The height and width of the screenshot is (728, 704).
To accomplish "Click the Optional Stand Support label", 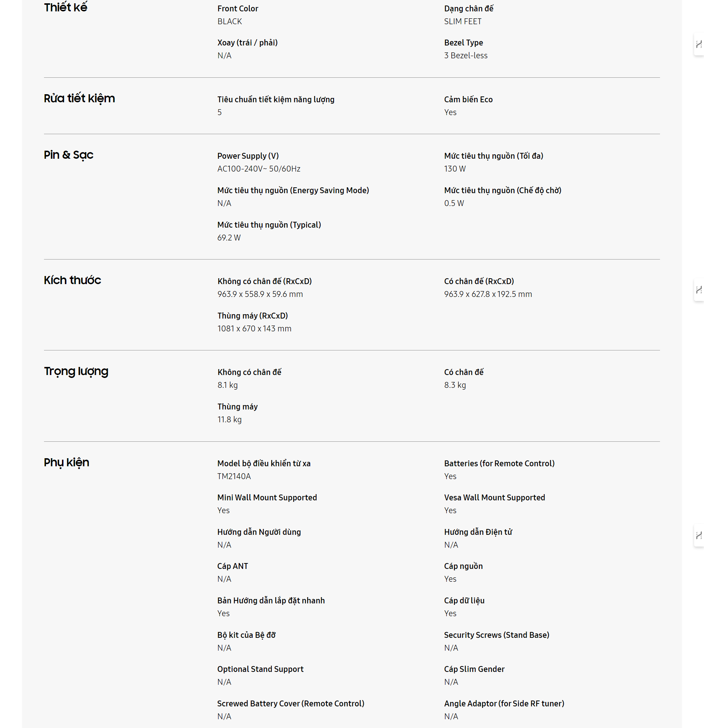I will (x=260, y=669).
